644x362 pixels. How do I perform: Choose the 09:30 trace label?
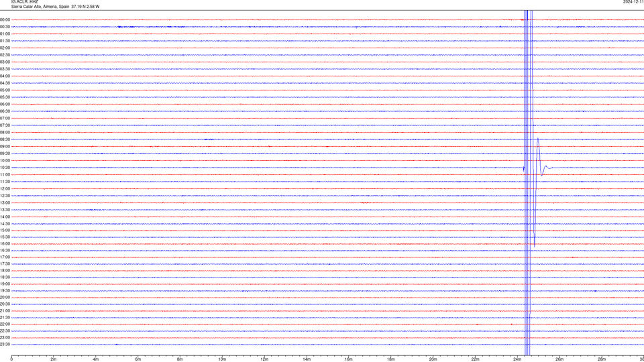point(5,154)
